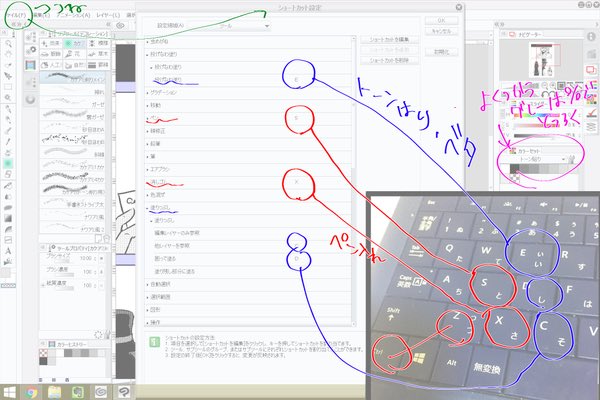Open the アニメーション(A) menu
Image resolution: width=600 pixels, height=400 pixels.
(x=73, y=15)
